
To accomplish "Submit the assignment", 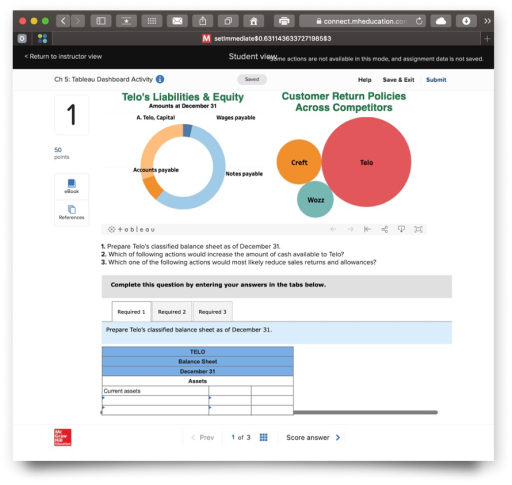I will coord(436,80).
